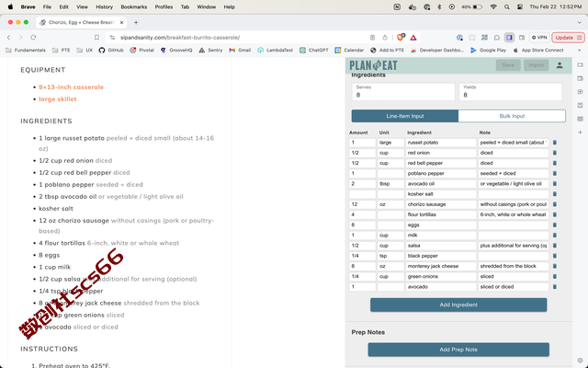Open the UX bookmarks folder
The image size is (588, 368).
[85, 50]
